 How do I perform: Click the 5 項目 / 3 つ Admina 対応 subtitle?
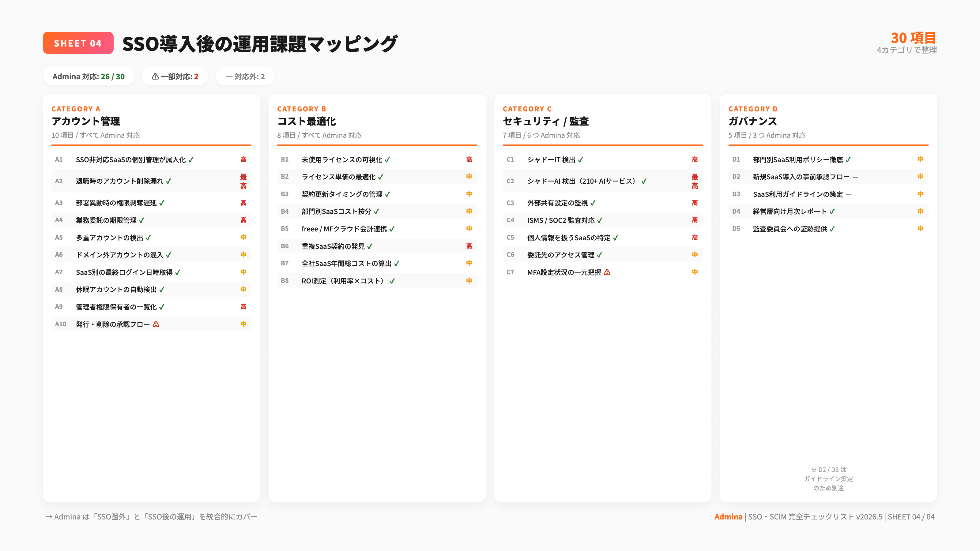point(767,135)
